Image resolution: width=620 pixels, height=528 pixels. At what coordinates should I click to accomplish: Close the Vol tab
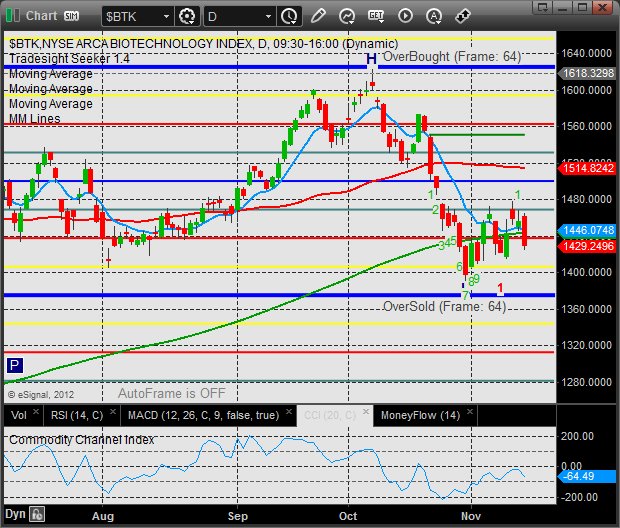(x=36, y=411)
